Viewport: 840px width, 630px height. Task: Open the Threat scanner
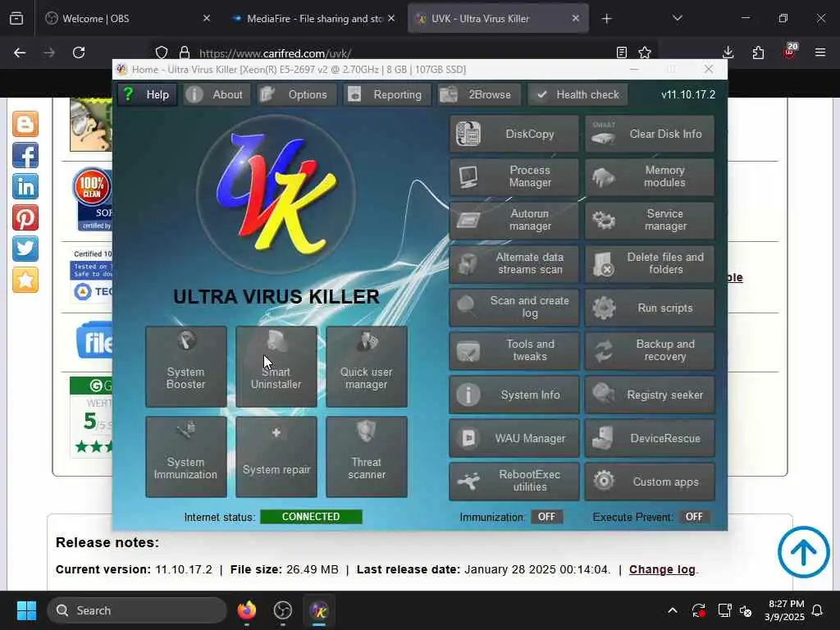click(x=367, y=457)
